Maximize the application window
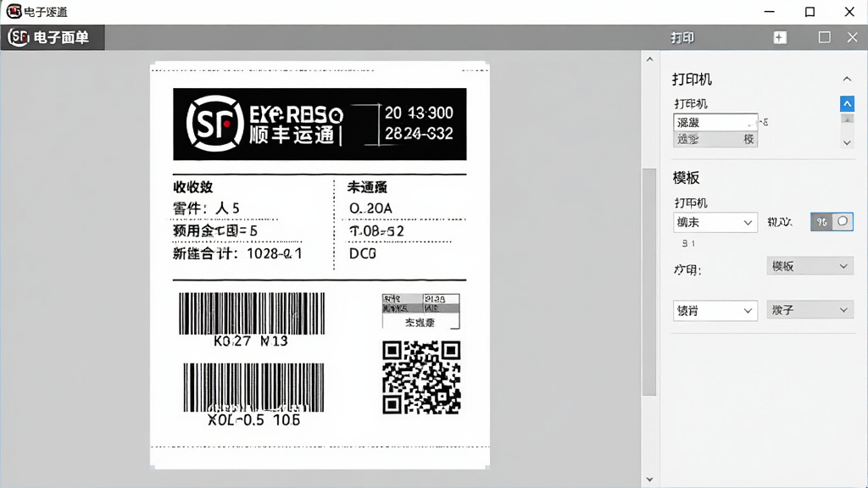This screenshot has height=488, width=868. tap(810, 12)
